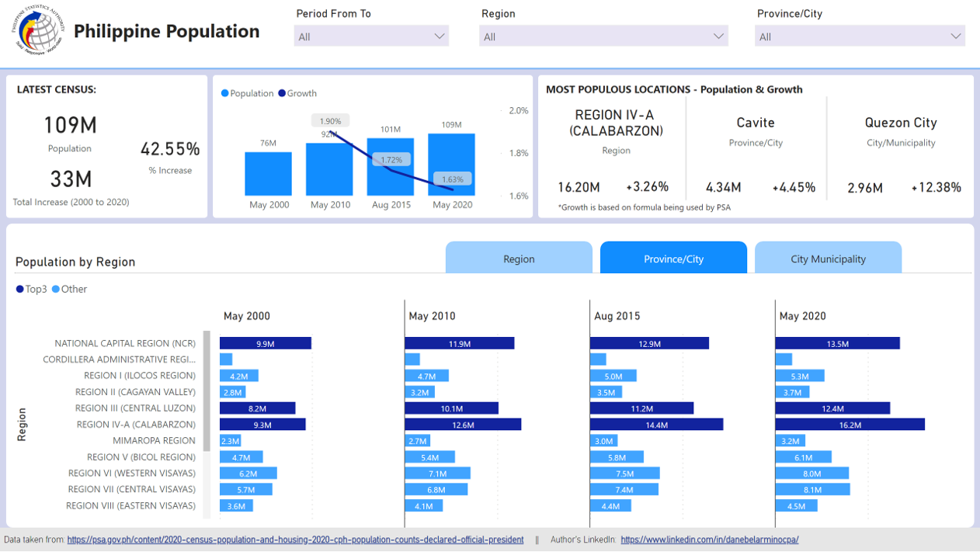Viewport: 980px width, 559px height.
Task: Switch to the City Municipality tab
Action: 828,259
